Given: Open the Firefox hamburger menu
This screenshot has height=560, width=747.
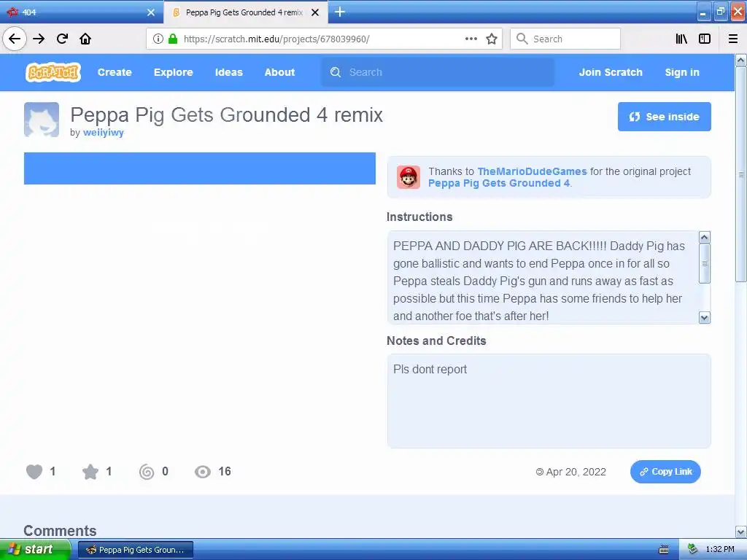Looking at the screenshot, I should (x=733, y=39).
